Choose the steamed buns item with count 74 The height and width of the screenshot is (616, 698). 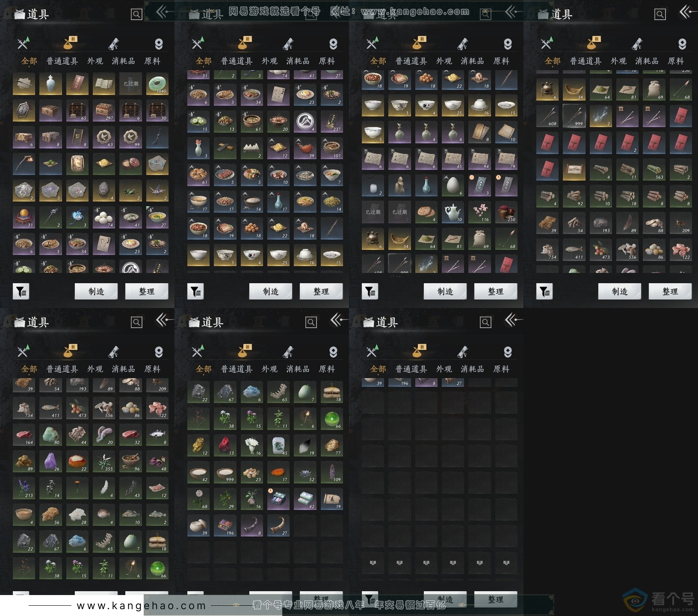pyautogui.click(x=104, y=217)
